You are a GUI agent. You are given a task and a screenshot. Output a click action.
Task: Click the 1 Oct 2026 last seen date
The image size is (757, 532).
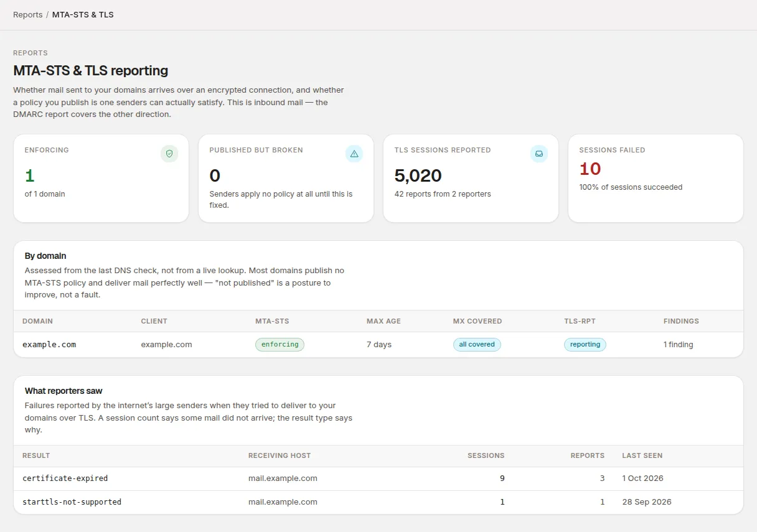point(642,478)
